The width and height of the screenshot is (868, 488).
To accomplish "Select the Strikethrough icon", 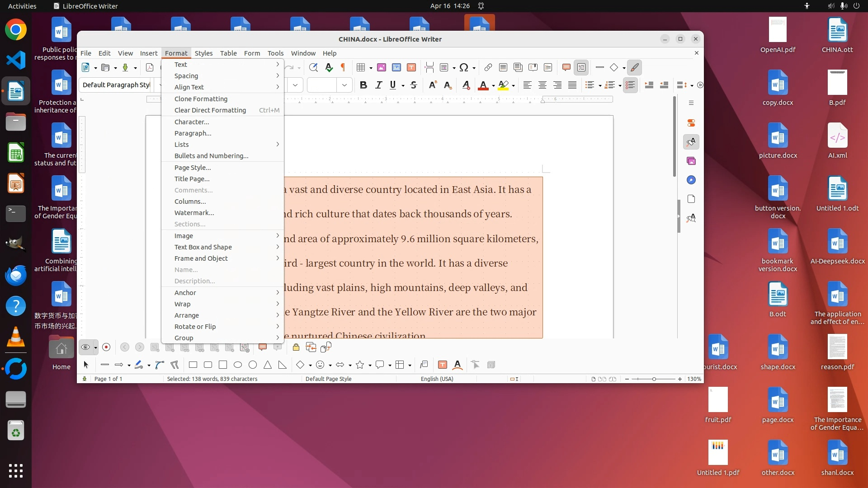I will 413,85.
